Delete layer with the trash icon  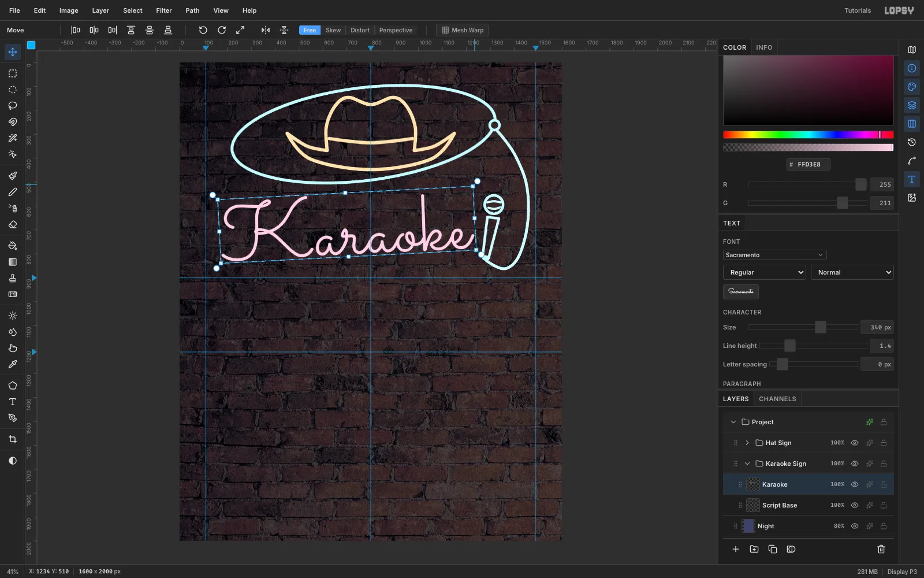point(881,549)
